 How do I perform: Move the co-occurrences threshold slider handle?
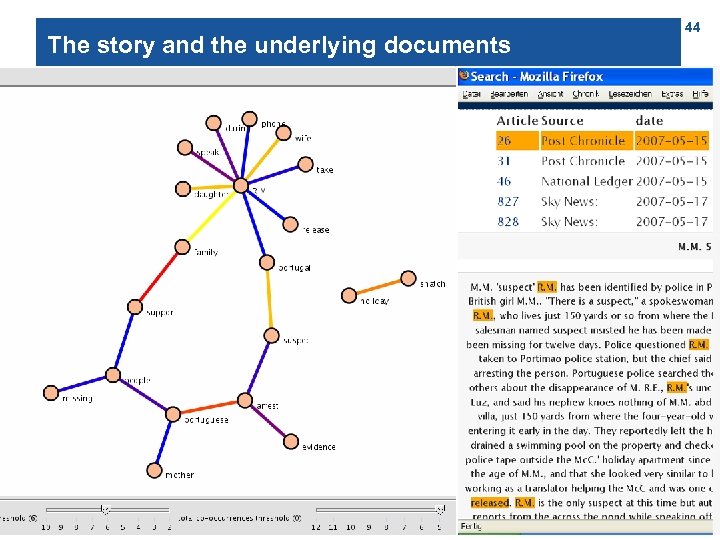[440, 509]
